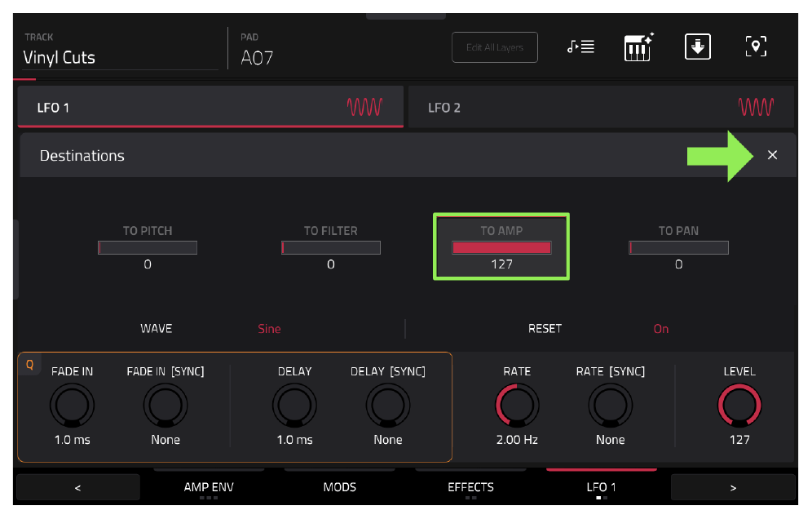Select the Level knob
This screenshot has width=812, height=519.
(739, 406)
